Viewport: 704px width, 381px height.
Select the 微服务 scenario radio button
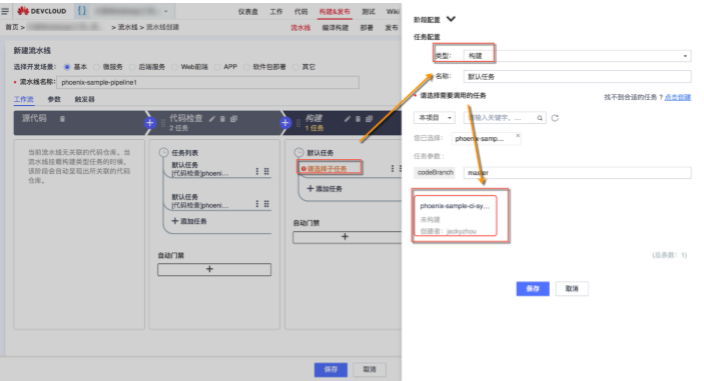click(96, 67)
